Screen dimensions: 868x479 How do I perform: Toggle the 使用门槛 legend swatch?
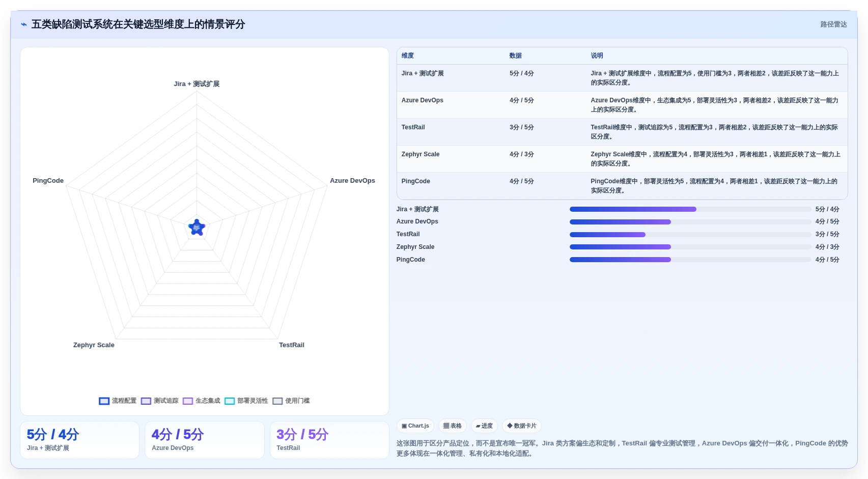pyautogui.click(x=277, y=401)
